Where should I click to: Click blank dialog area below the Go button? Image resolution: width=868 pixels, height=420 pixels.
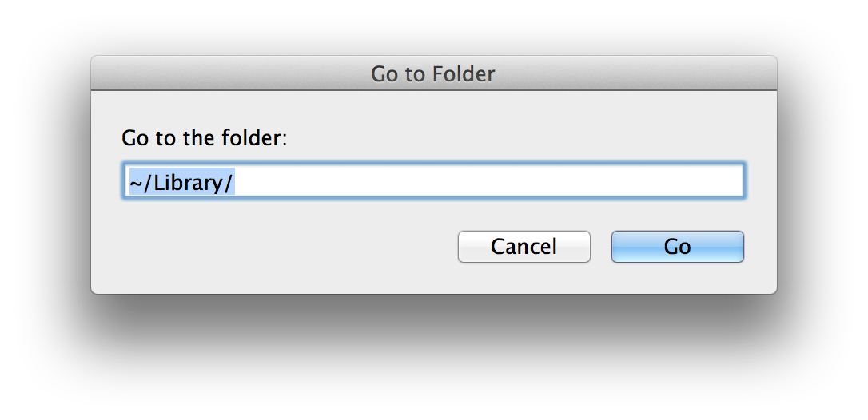coord(677,279)
